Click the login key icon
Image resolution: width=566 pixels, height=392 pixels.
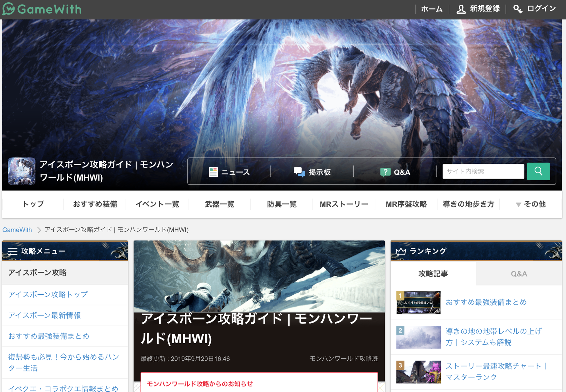(x=518, y=9)
